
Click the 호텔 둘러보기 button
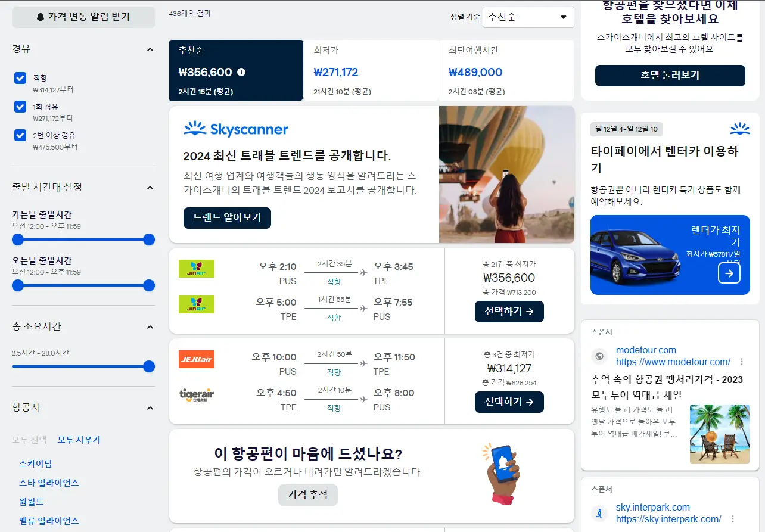coord(669,76)
